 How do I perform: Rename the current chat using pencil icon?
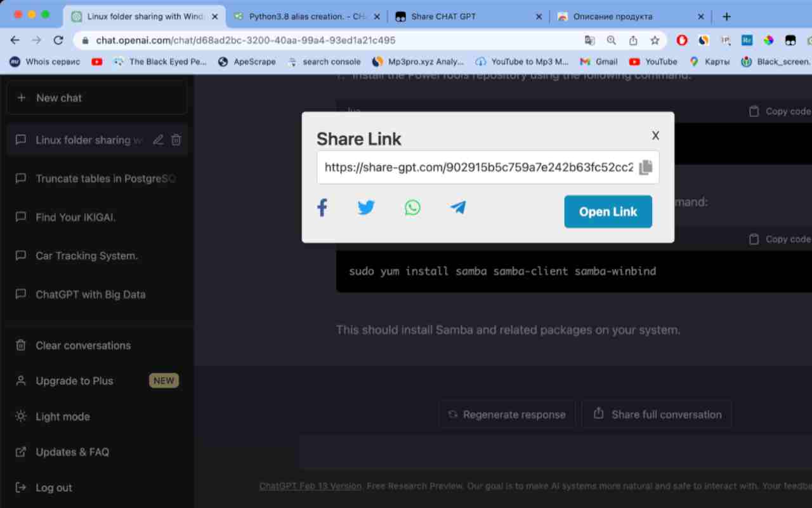(x=158, y=140)
